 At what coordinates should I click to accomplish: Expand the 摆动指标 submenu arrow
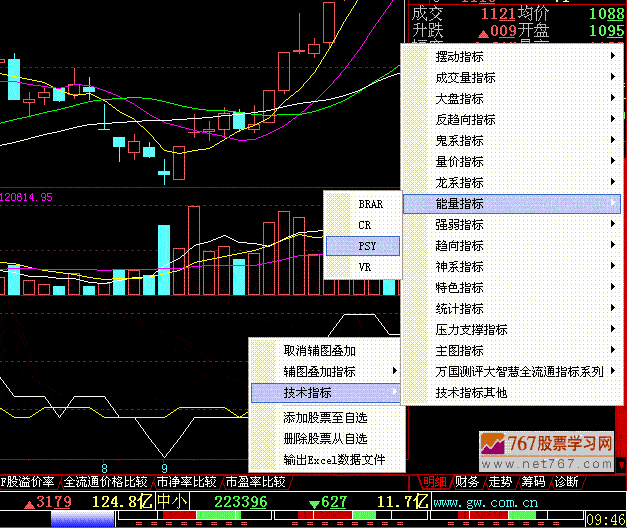[611, 56]
